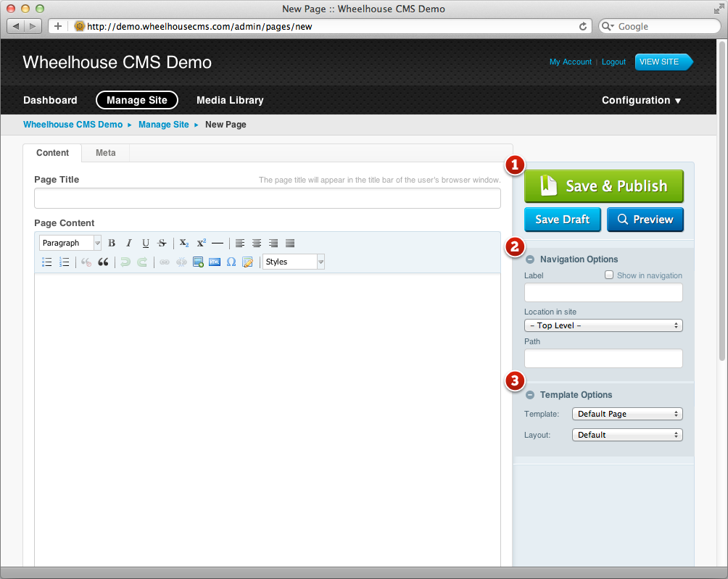Insert a horizontal rule
Viewport: 728px width, 579px height.
click(x=218, y=243)
